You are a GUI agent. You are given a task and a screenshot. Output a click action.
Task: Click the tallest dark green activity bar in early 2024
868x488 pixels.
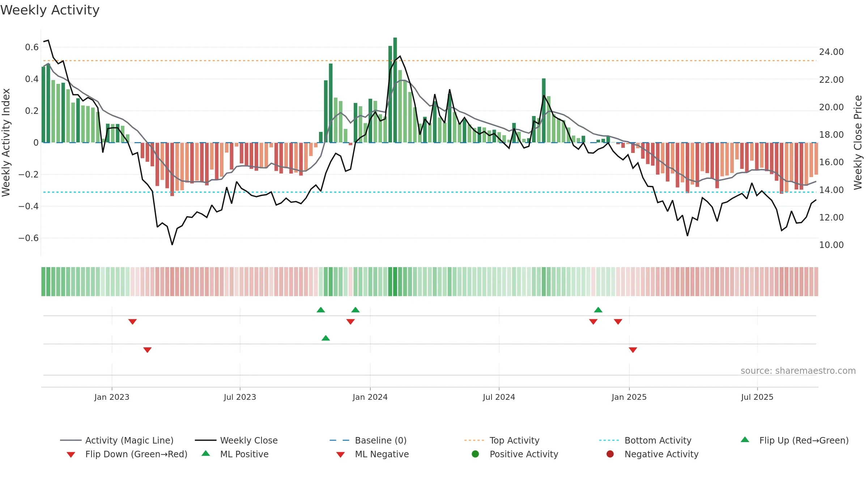coord(395,90)
